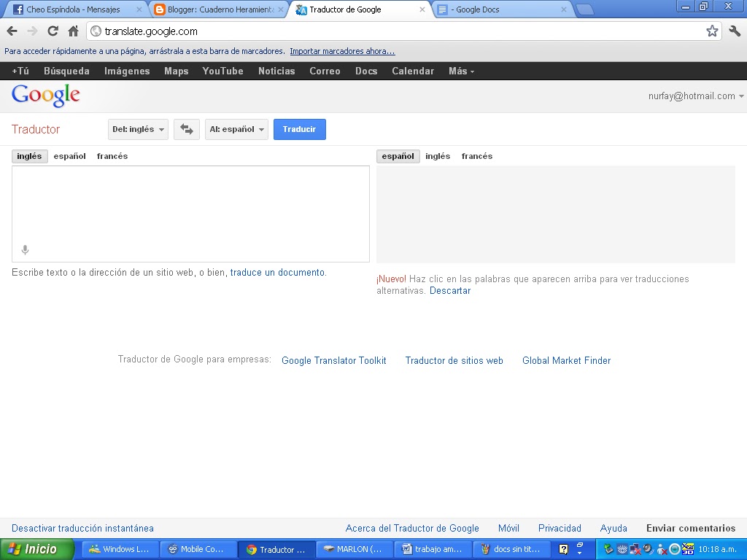Expand the Más menu in Google bar
Viewport: 747px width, 560px height.
click(461, 71)
